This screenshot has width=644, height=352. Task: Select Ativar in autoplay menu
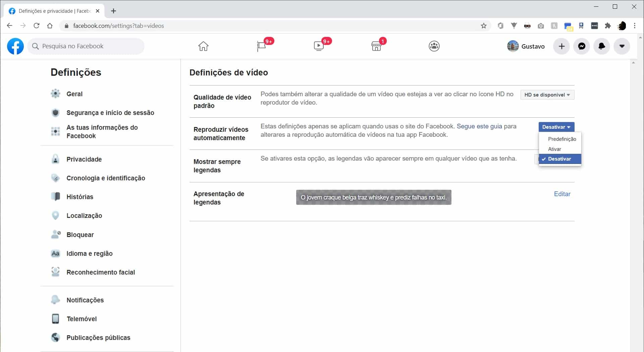pyautogui.click(x=560, y=149)
